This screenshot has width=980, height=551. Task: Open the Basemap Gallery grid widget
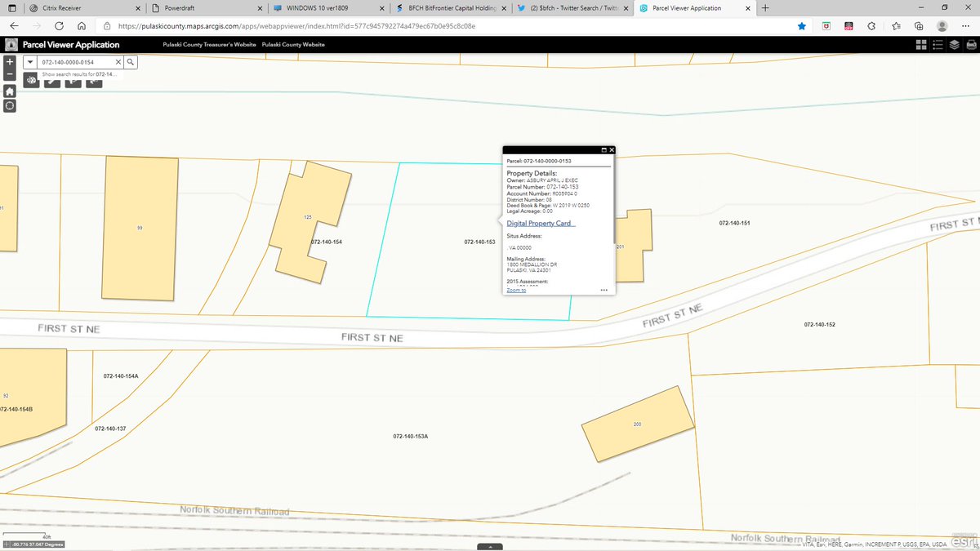[921, 45]
